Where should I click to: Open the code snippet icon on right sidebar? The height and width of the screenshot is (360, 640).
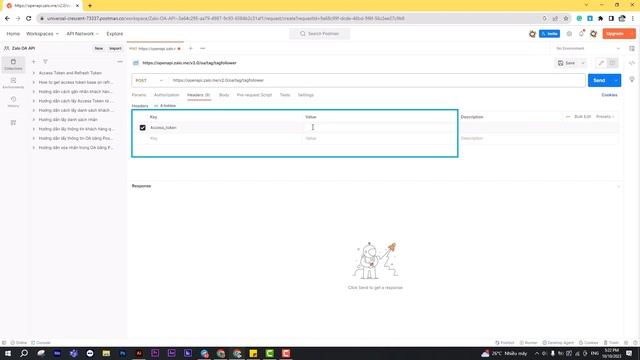coord(632,63)
